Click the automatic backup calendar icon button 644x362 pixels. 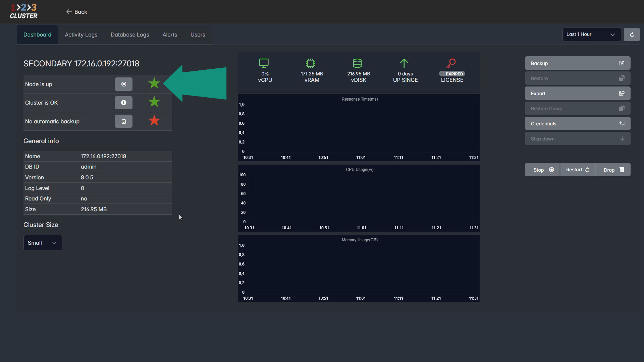pos(123,121)
